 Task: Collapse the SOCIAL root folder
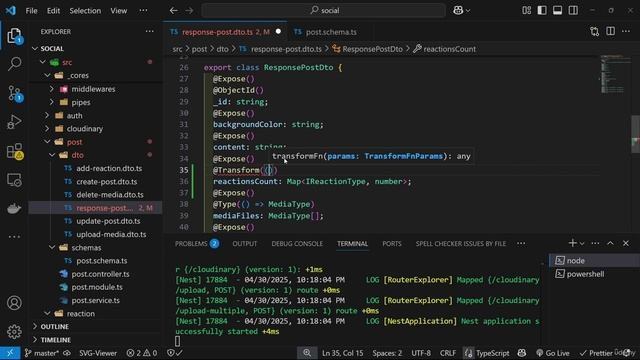click(x=35, y=49)
